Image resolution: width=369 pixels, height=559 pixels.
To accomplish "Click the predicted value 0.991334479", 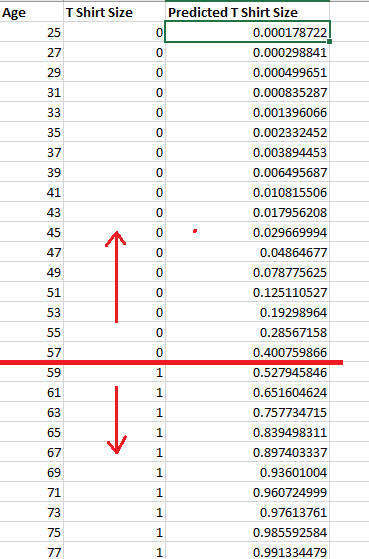I will point(247,551).
